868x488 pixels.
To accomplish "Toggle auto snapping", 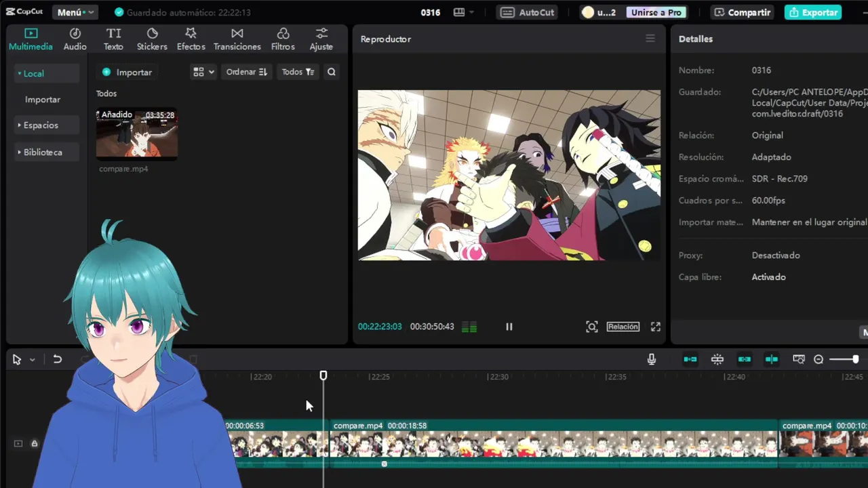I will (x=717, y=359).
